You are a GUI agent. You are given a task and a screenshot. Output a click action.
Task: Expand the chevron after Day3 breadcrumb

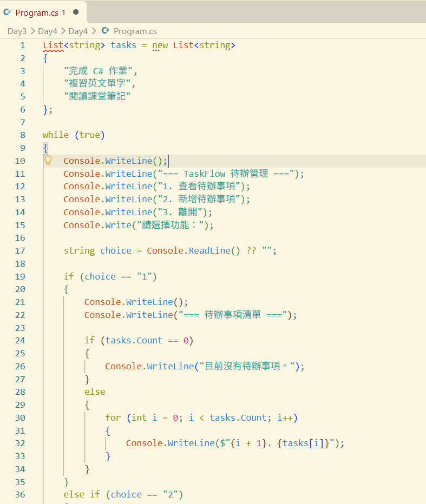[32, 31]
